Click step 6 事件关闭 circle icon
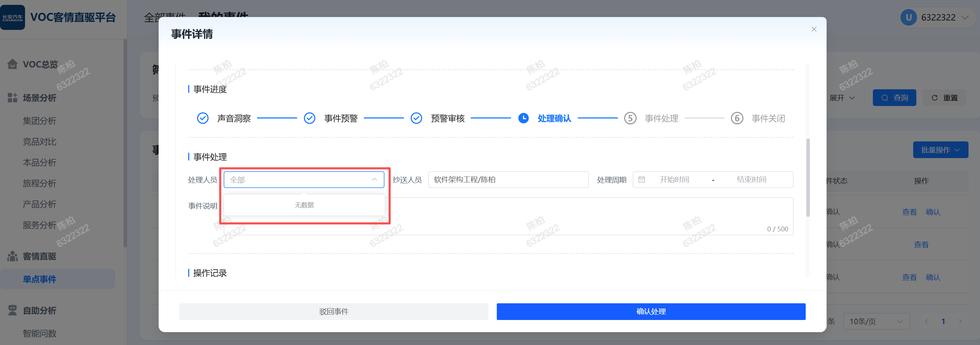 (x=737, y=118)
